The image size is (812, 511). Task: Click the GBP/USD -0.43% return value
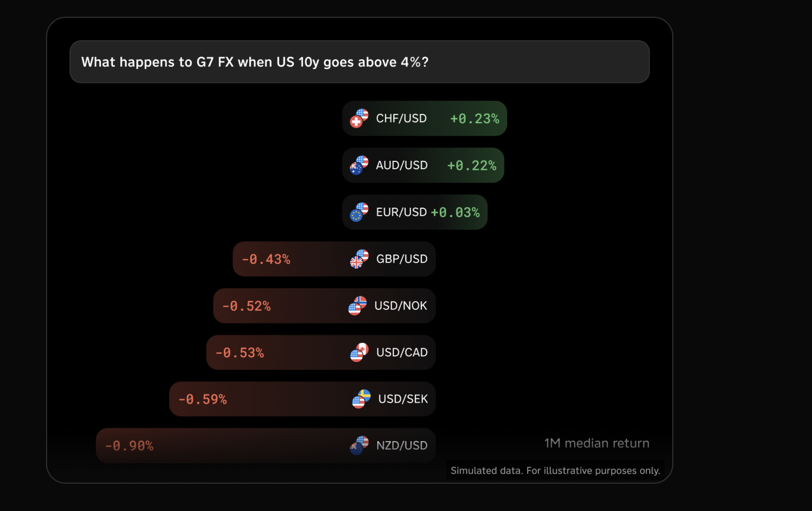coord(266,259)
